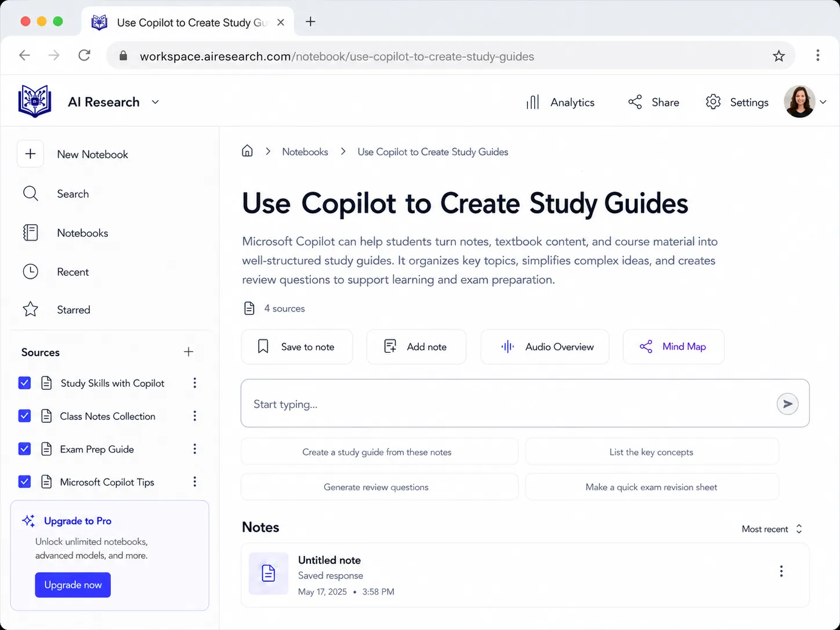The width and height of the screenshot is (840, 630).
Task: Uncheck Exam Prep Guide source
Action: [24, 449]
